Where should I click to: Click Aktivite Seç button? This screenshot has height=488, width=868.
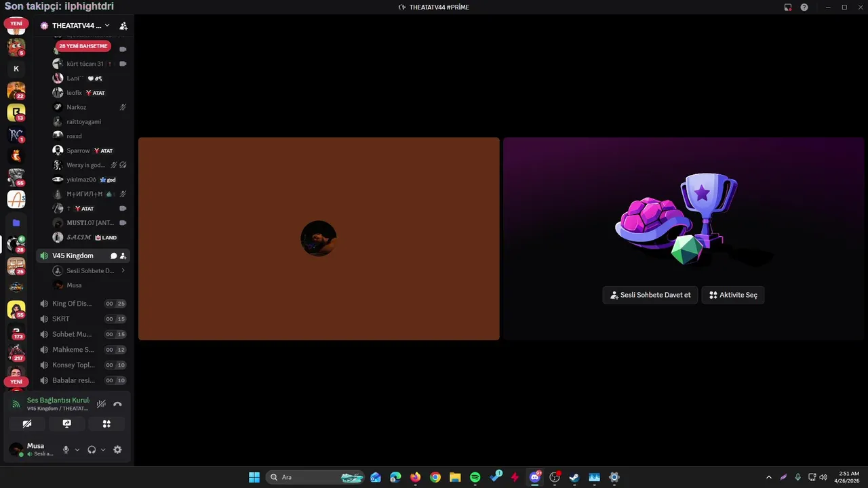click(733, 295)
